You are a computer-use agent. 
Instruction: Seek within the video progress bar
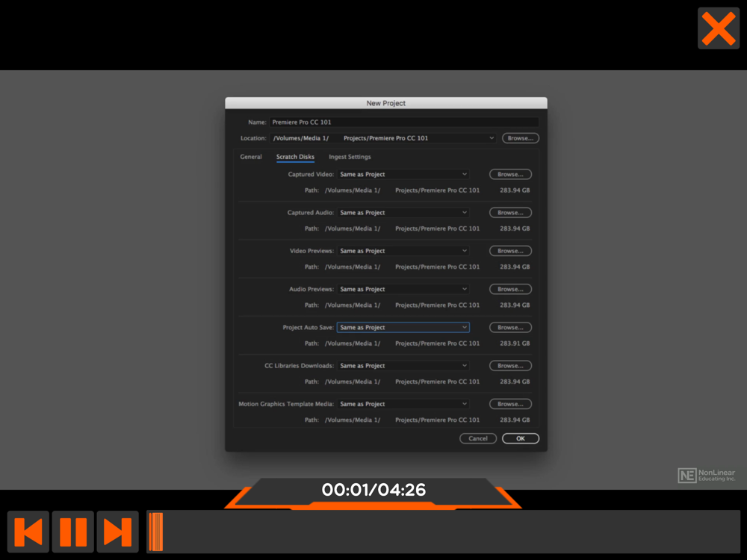coord(444,532)
